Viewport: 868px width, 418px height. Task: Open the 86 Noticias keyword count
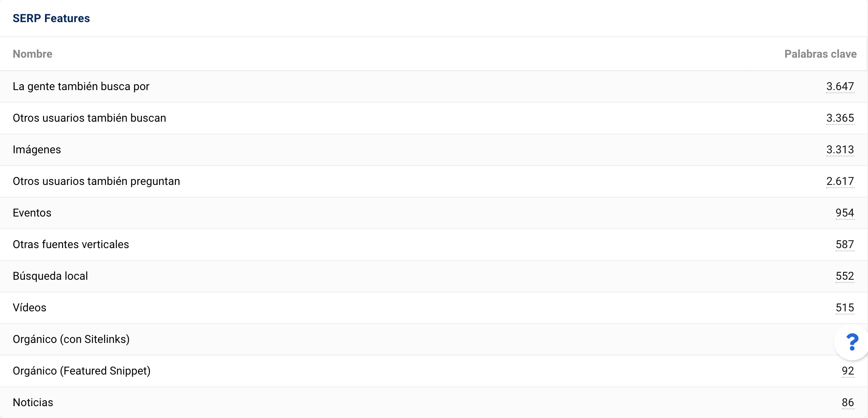pyautogui.click(x=848, y=403)
